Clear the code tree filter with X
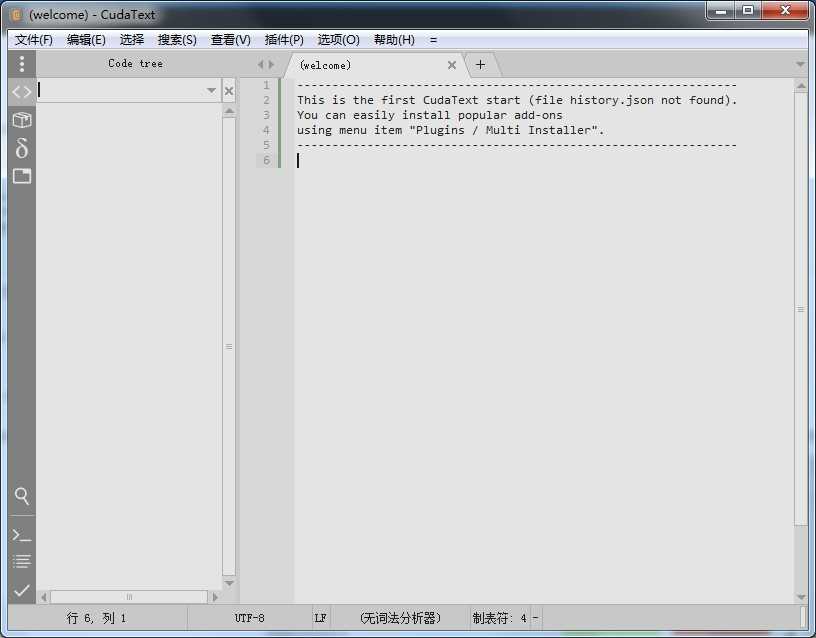 click(228, 91)
